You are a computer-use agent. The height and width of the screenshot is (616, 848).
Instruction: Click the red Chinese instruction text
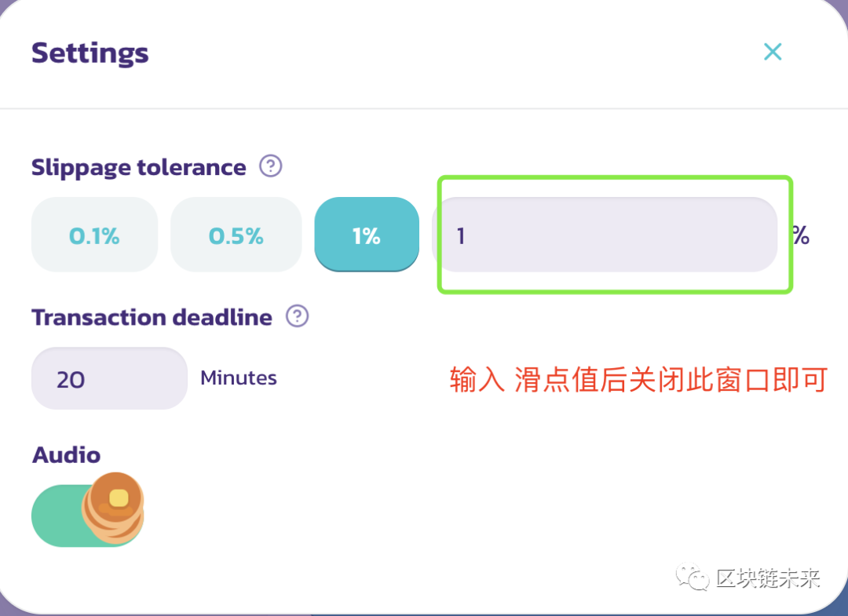point(638,379)
